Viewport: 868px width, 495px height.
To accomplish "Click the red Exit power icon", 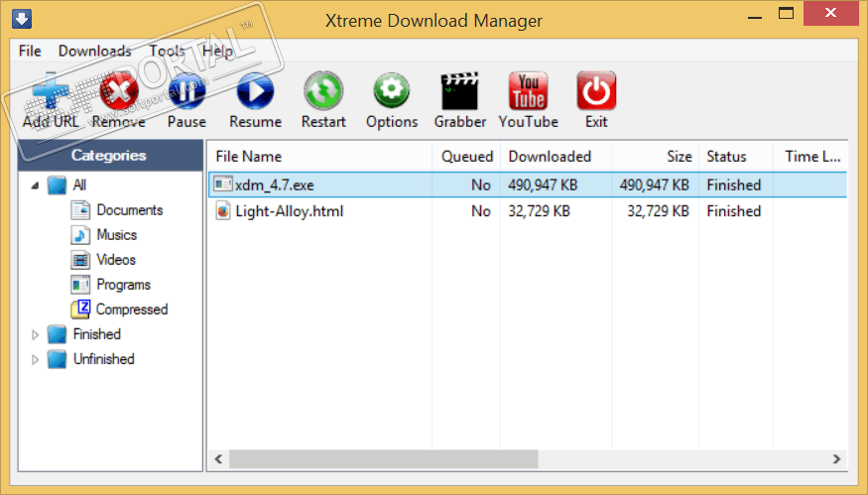I will (596, 91).
